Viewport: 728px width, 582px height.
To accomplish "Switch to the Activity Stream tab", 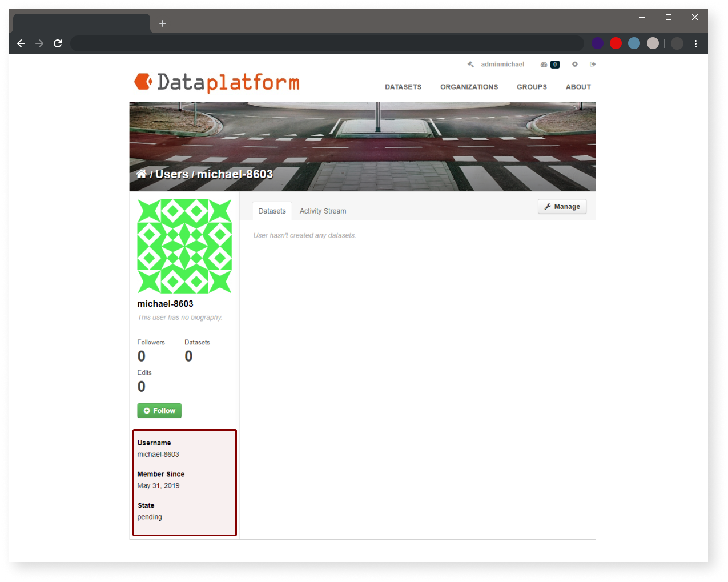I will 323,211.
